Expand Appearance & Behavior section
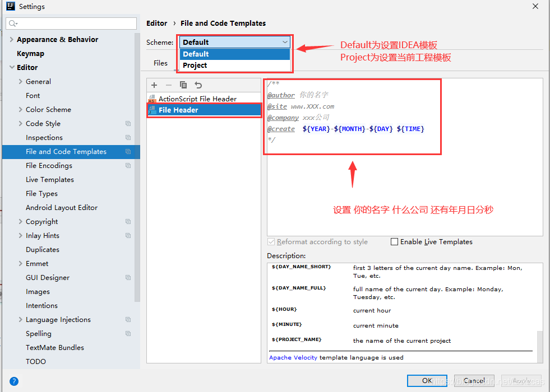This screenshot has height=392, width=550. pos(12,39)
